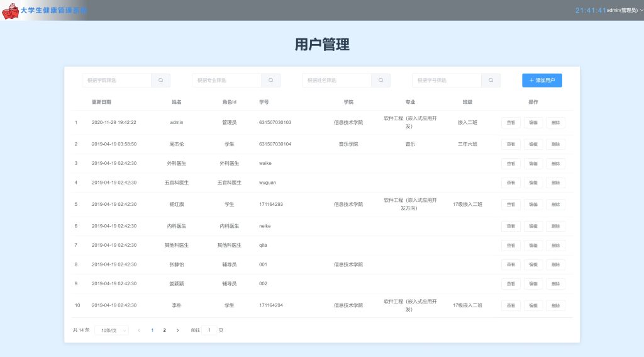
Task: Search by student ID magnifier icon
Action: coord(491,80)
